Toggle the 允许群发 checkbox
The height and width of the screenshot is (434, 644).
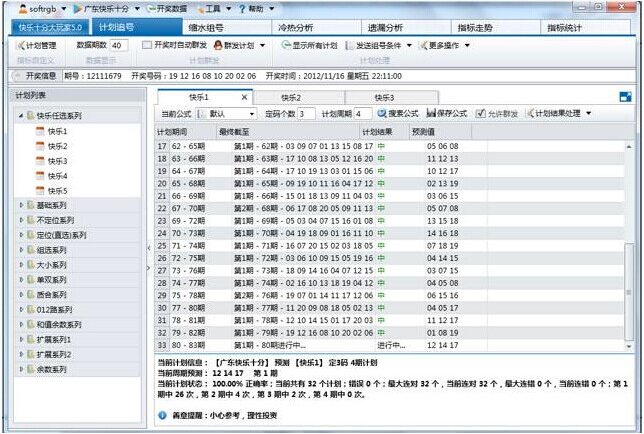point(481,114)
